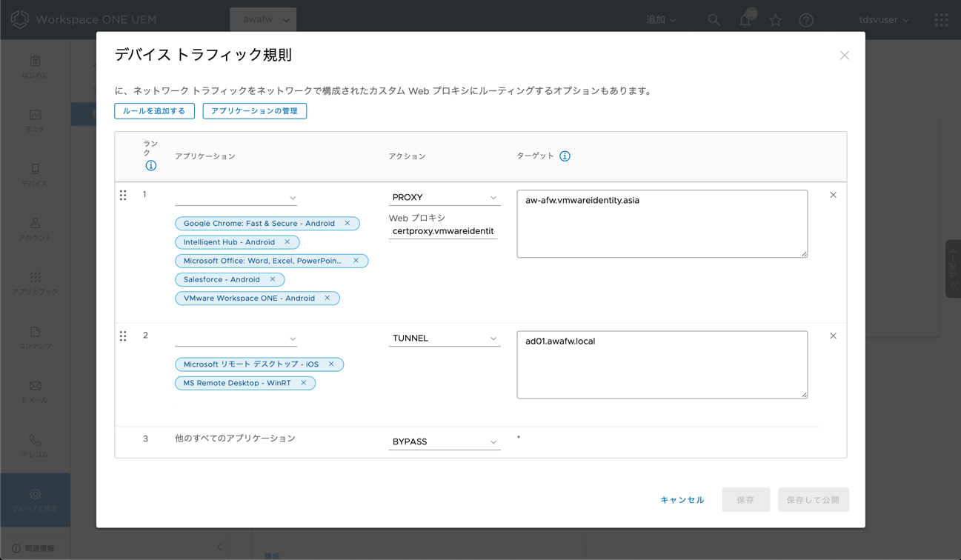
Task: Open the tdsvuser account menu
Action: 883,20
